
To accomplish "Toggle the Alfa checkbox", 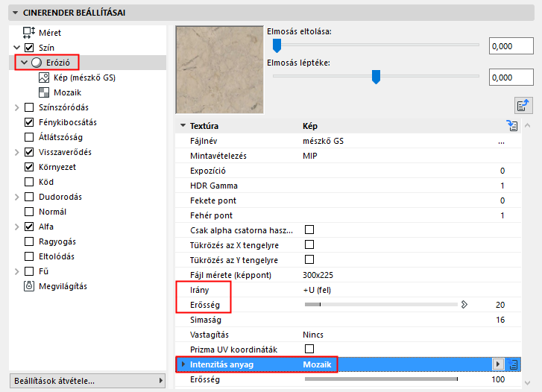I will 29,227.
